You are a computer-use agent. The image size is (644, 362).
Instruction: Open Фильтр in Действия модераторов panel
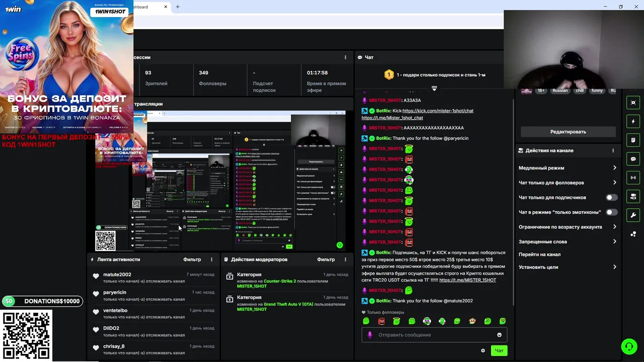[x=326, y=259]
